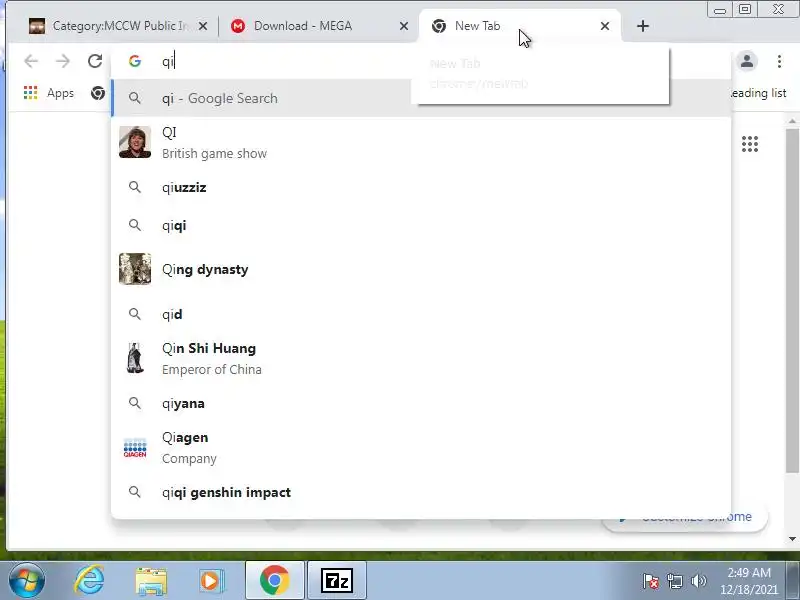Click the Chrome bookmark icon next to Apps
This screenshot has height=600, width=800.
[98, 93]
